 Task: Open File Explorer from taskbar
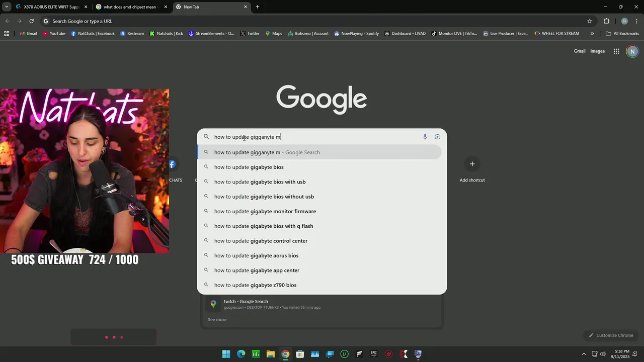(271, 354)
